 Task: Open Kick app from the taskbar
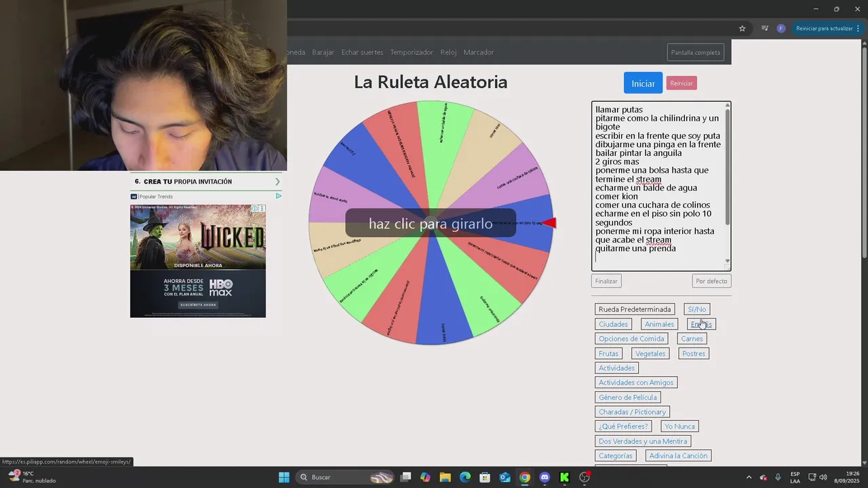click(x=564, y=477)
